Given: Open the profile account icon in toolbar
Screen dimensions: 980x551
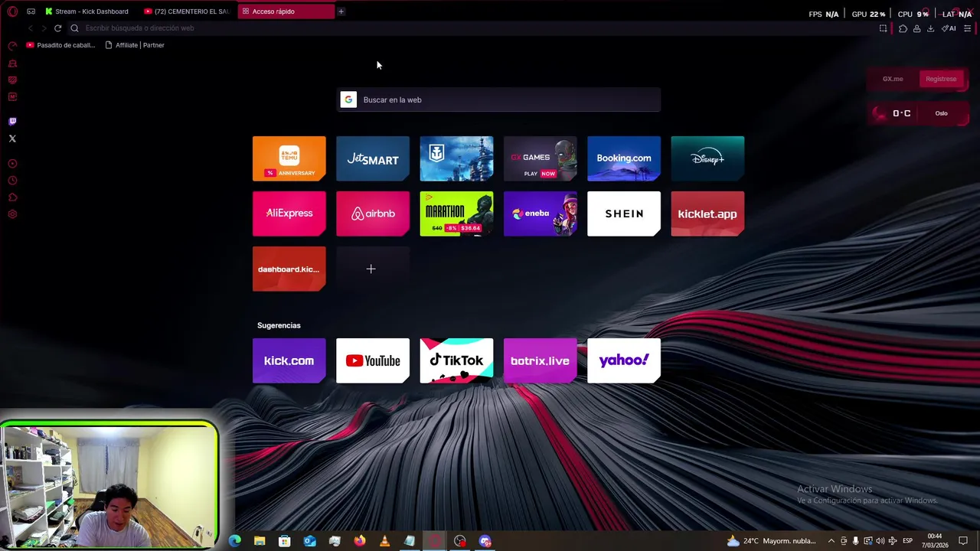Looking at the screenshot, I should (916, 28).
